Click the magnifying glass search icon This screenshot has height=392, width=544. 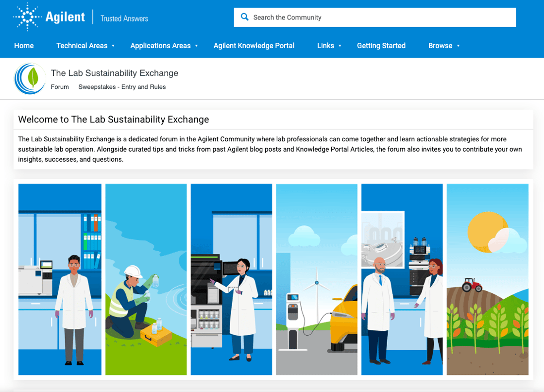[x=245, y=17]
